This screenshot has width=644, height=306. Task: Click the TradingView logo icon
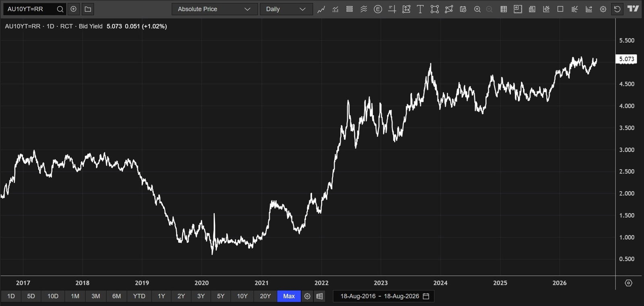tap(633, 9)
